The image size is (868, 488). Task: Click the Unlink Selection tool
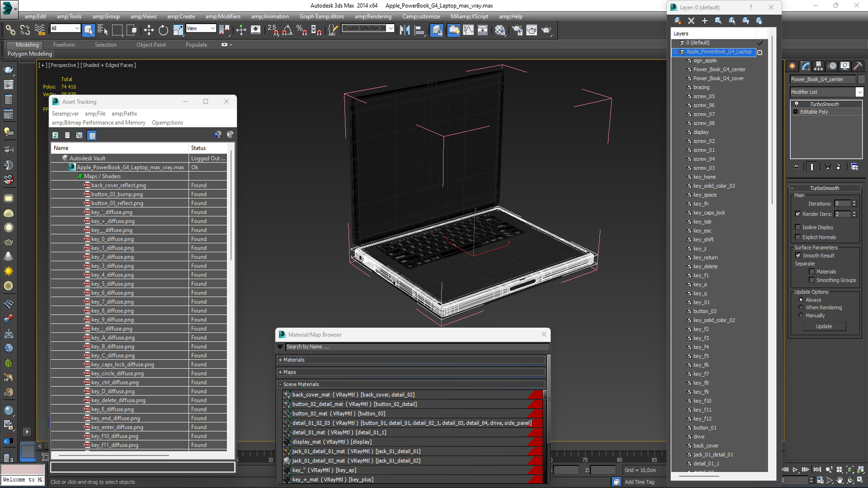25,30
